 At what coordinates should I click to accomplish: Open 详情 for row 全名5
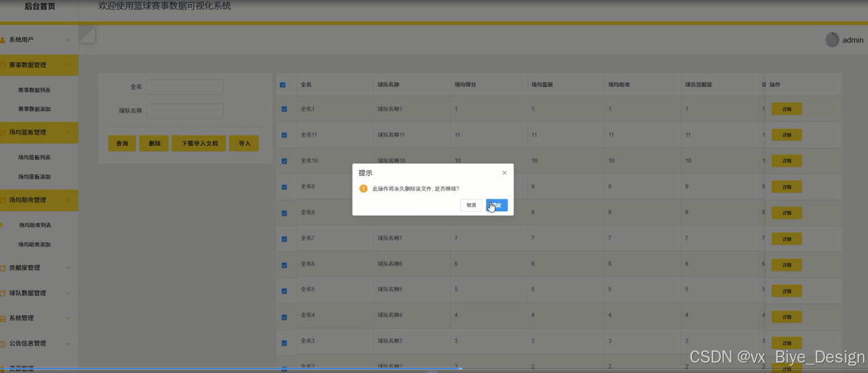pyautogui.click(x=786, y=291)
